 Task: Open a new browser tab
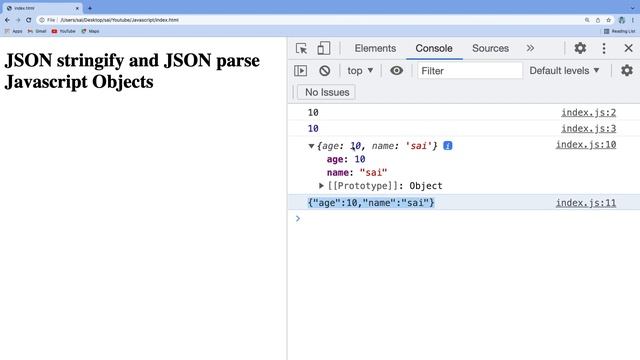pyautogui.click(x=90, y=8)
